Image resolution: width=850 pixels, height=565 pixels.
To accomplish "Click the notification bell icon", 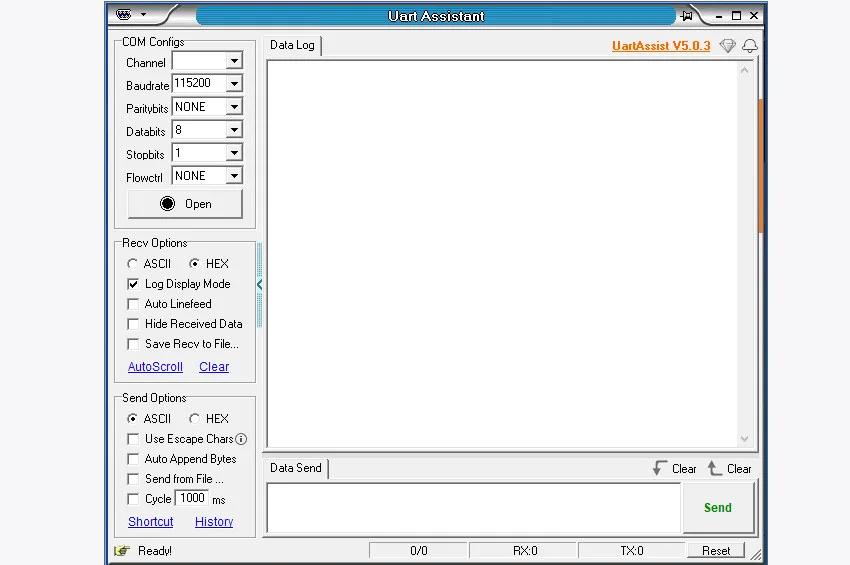I will [749, 46].
